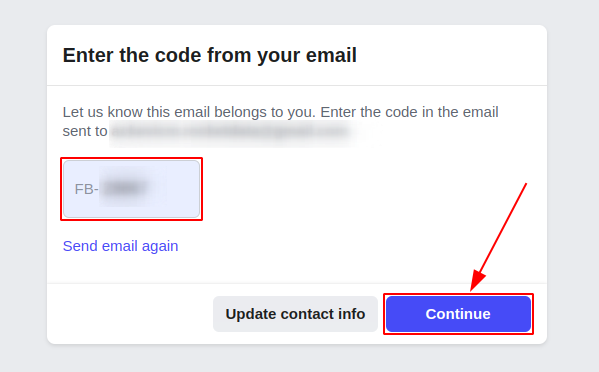Request a new code via Send email again
Viewport: 599px width, 372px height.
(120, 246)
